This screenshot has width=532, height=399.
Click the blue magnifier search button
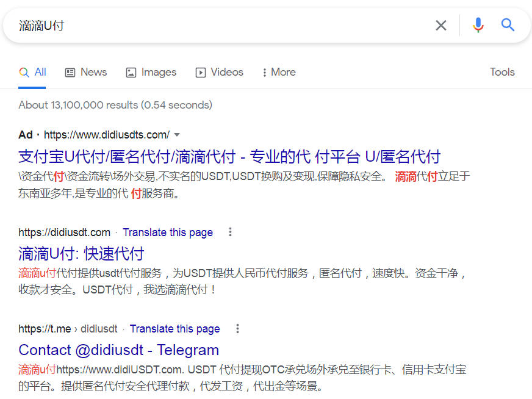click(x=508, y=25)
